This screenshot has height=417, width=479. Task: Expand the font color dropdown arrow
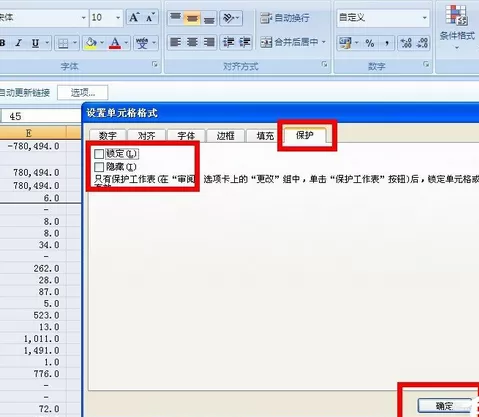126,43
